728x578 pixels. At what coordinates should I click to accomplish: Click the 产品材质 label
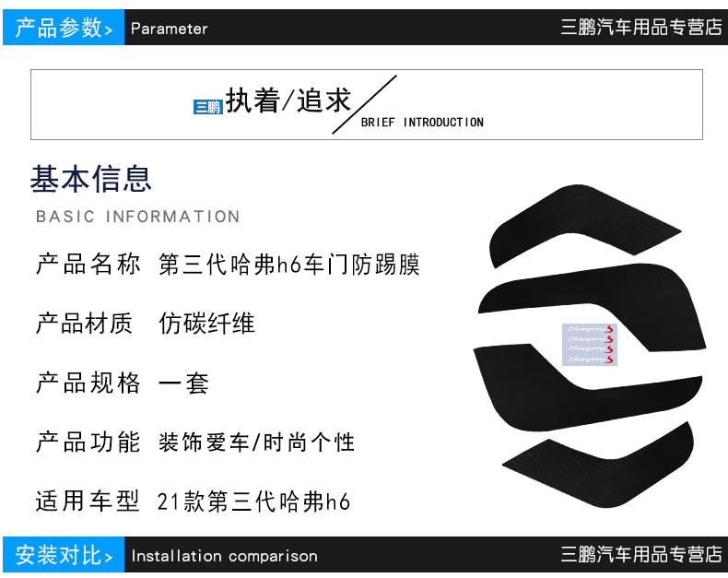tap(85, 323)
